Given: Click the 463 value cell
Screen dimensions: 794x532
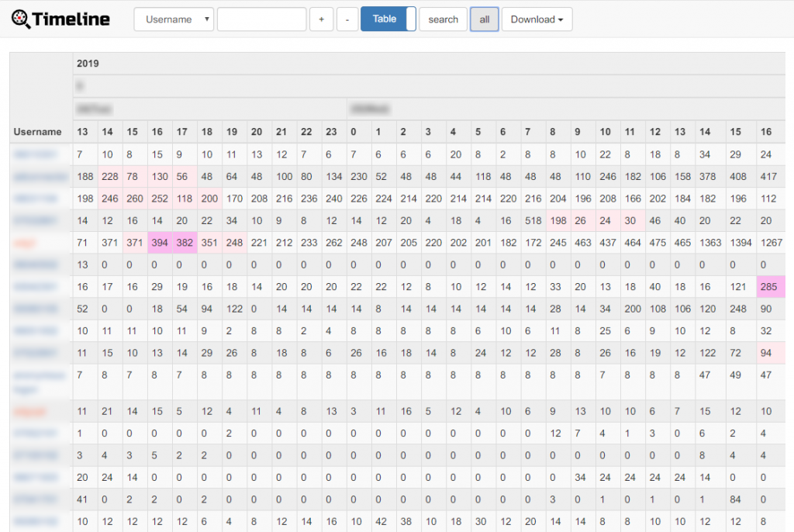Looking at the screenshot, I should tap(583, 243).
